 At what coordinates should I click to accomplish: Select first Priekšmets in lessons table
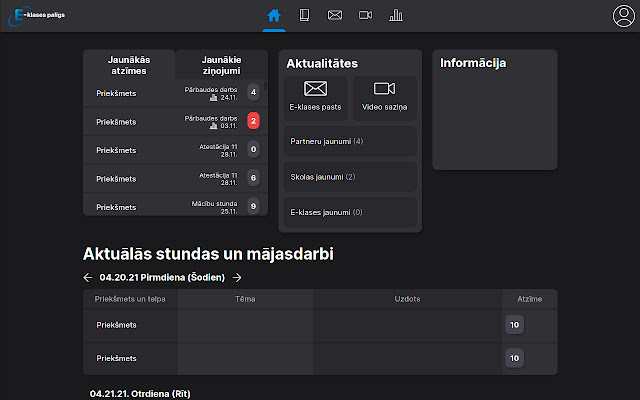[x=116, y=325]
